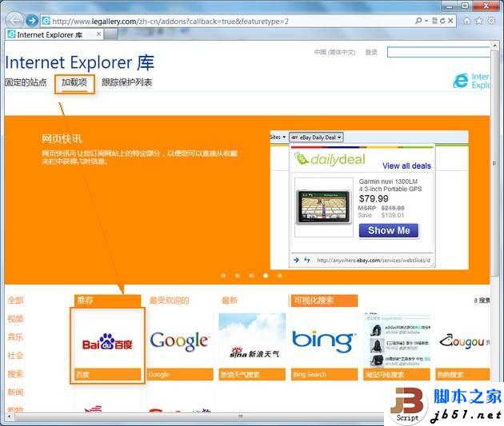Click the address bar search magnifier icon
The height and width of the screenshot is (426, 504).
(418, 21)
